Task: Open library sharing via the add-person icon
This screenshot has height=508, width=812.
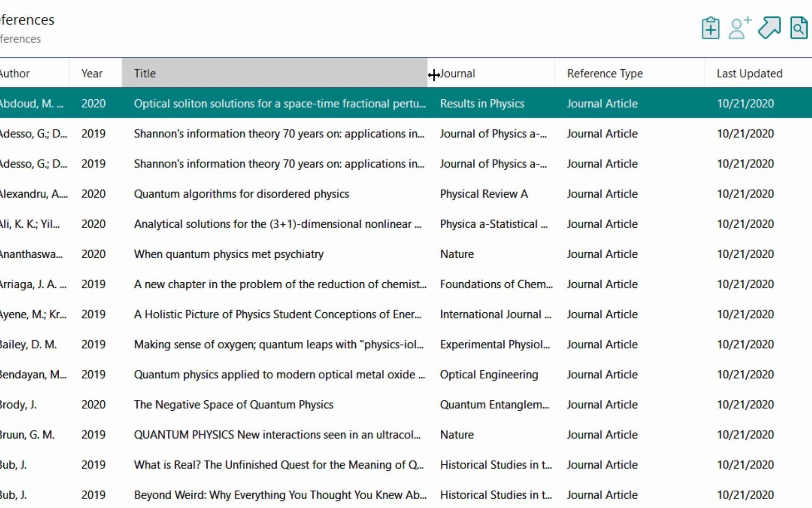Action: [x=738, y=28]
